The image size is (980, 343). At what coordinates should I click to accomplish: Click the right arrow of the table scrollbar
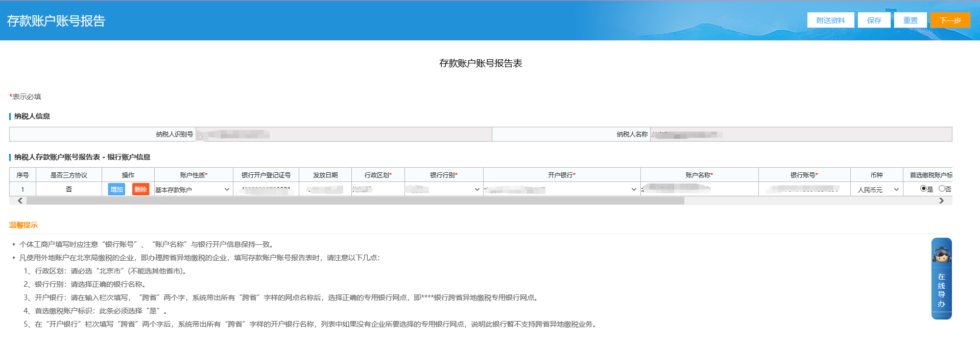[941, 201]
